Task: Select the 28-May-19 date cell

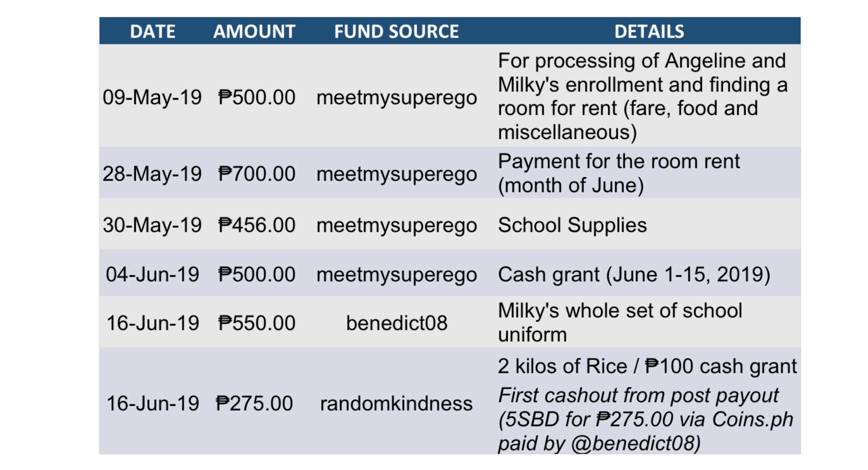Action: pyautogui.click(x=152, y=174)
